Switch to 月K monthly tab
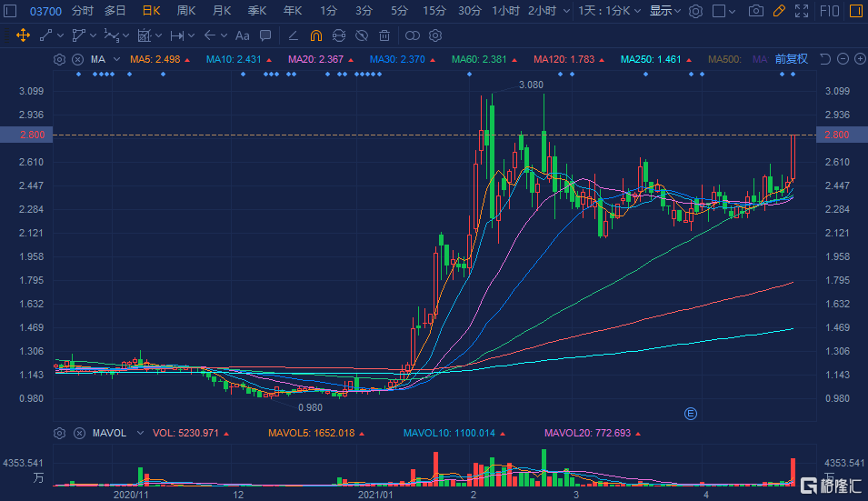 222,11
